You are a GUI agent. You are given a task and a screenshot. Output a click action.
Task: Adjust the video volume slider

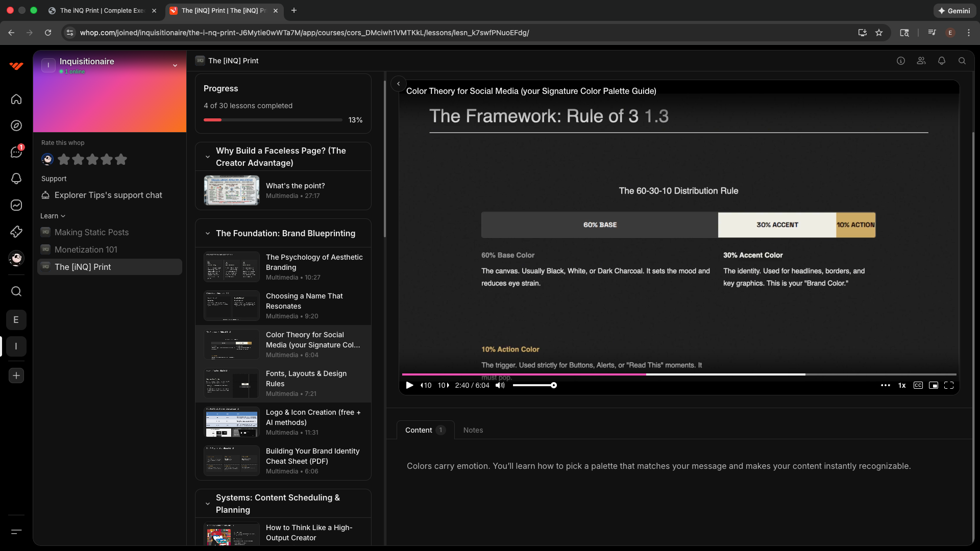534,386
